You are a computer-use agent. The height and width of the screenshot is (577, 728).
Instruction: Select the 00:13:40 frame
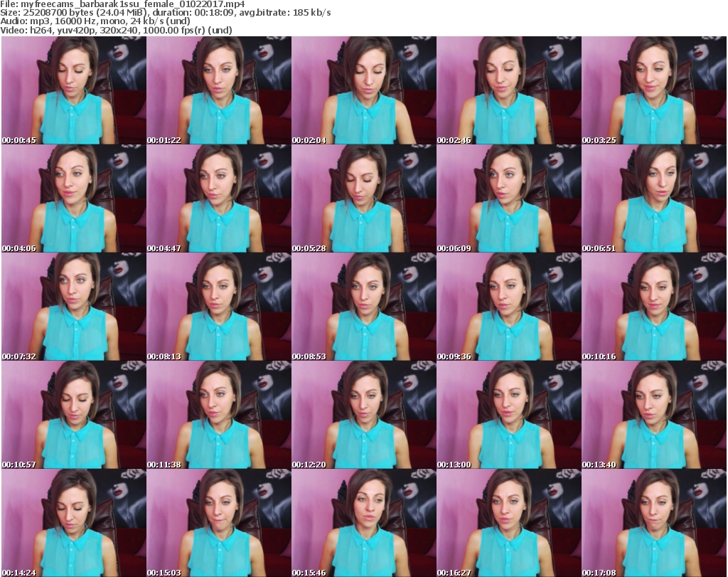tap(654, 415)
